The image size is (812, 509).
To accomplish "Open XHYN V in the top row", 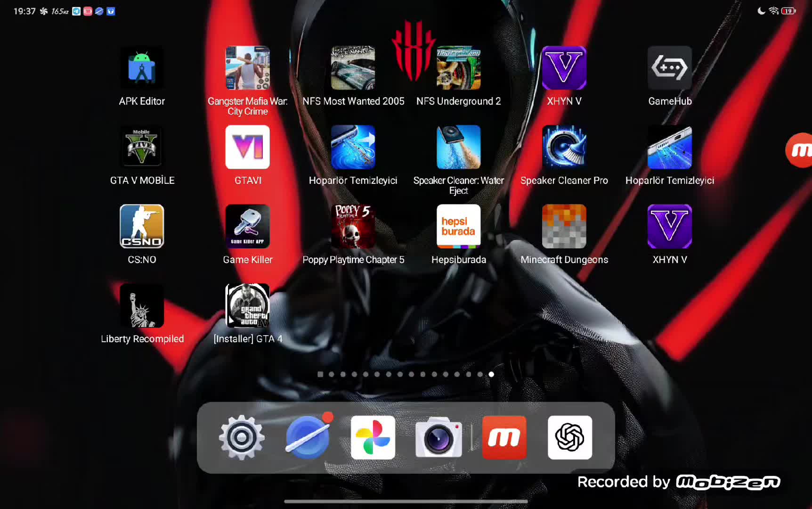I will [x=564, y=68].
